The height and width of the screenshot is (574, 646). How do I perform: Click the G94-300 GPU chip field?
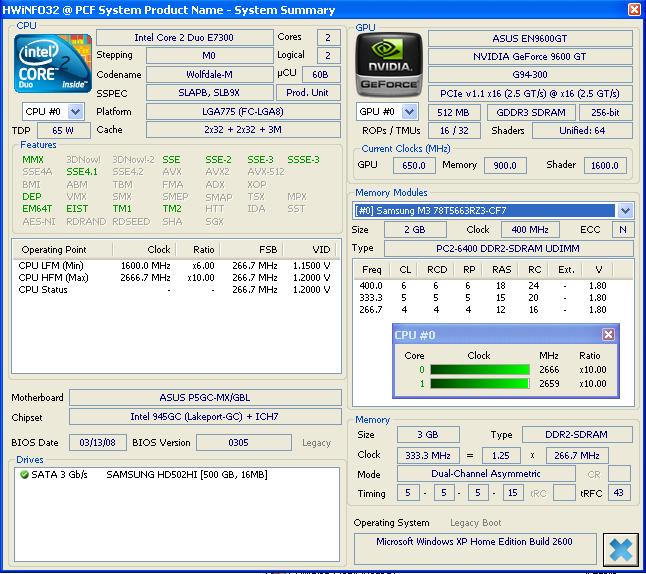coord(530,75)
